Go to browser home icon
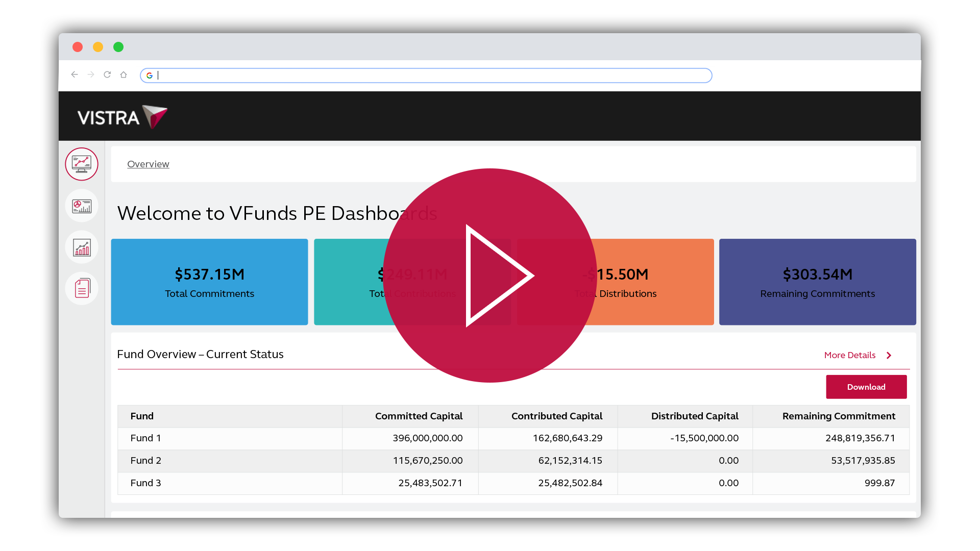The height and width of the screenshot is (551, 980). point(124,74)
